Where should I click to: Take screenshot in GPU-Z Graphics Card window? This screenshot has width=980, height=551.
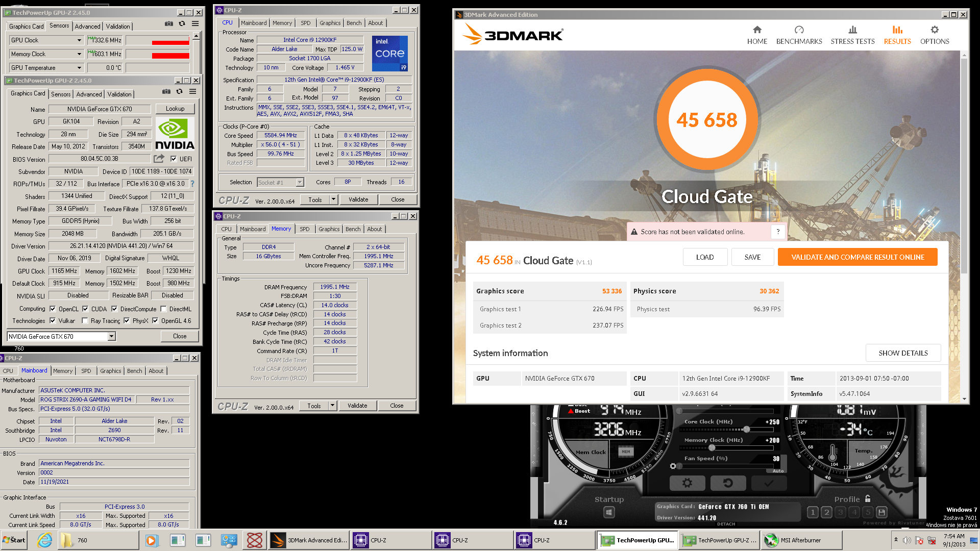(x=166, y=92)
